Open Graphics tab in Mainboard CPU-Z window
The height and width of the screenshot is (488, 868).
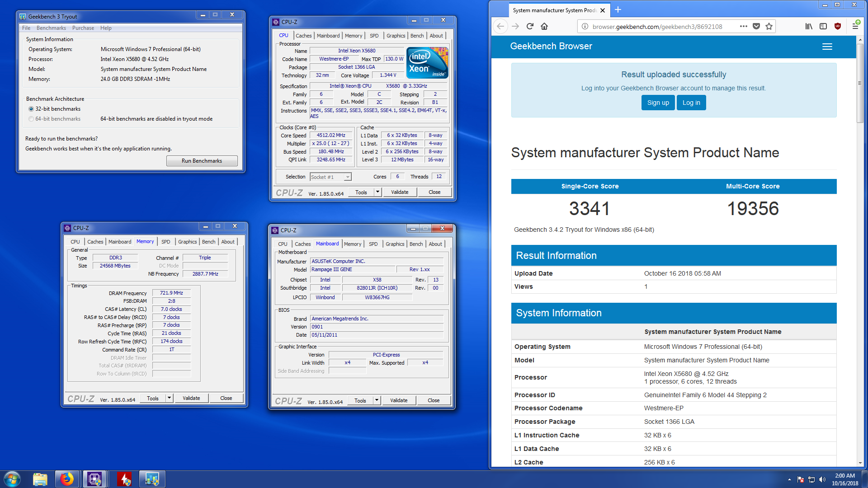[395, 244]
